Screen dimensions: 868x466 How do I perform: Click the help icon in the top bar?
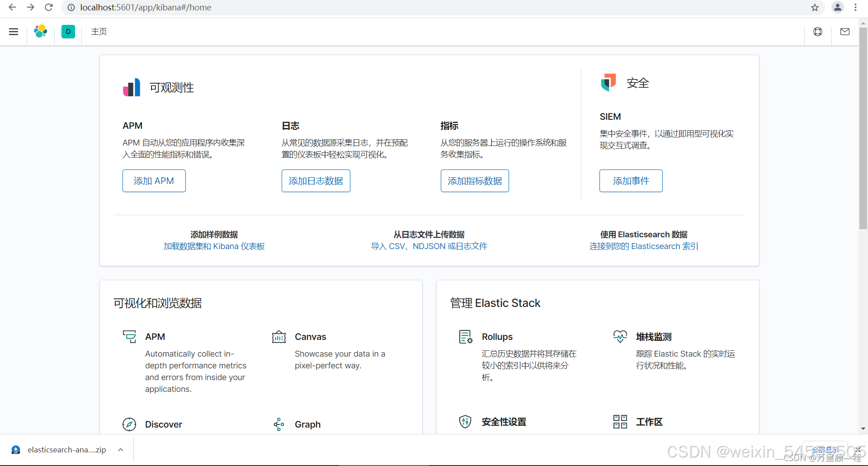(818, 32)
